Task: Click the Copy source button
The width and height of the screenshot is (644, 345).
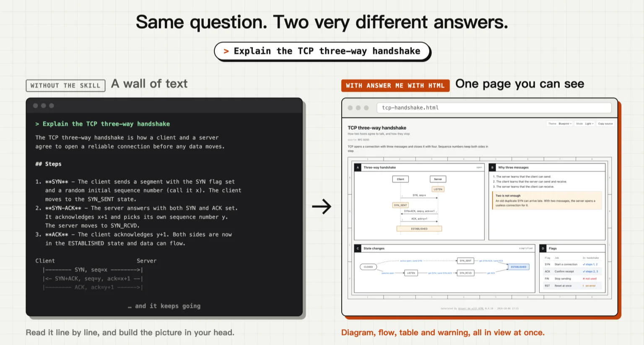Action: click(605, 124)
